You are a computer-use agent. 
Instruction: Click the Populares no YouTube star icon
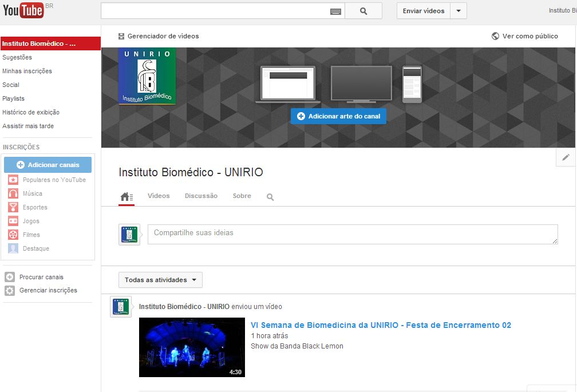point(14,180)
